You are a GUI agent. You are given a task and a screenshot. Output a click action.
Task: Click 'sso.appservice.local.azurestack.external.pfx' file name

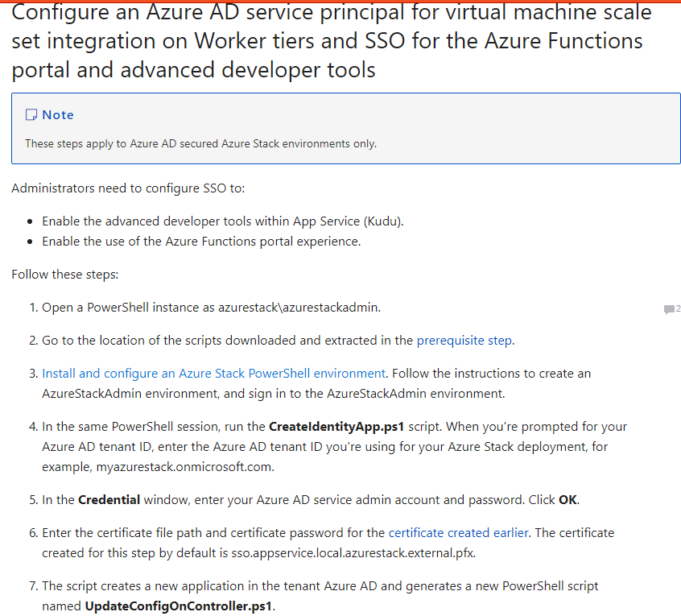tap(353, 553)
